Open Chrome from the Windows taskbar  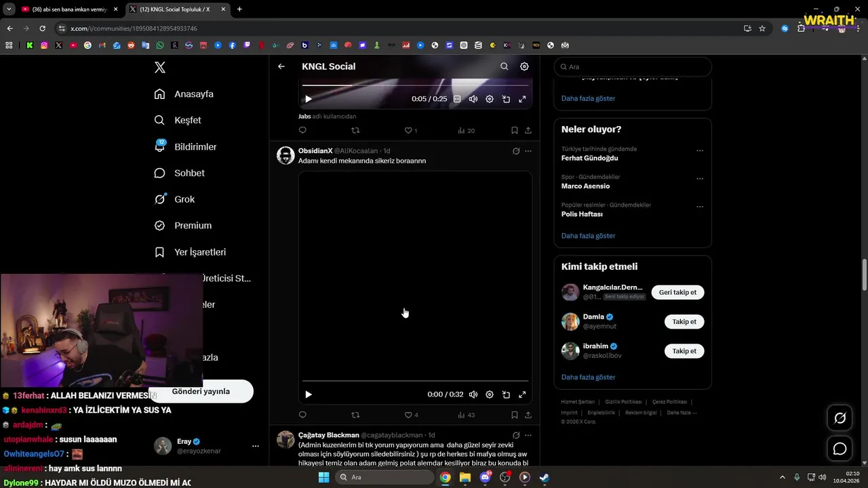coord(445,477)
